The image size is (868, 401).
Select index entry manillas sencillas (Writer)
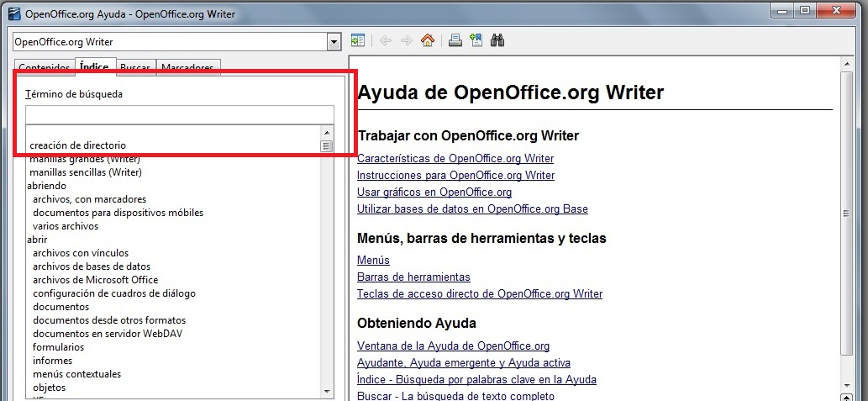(x=86, y=172)
